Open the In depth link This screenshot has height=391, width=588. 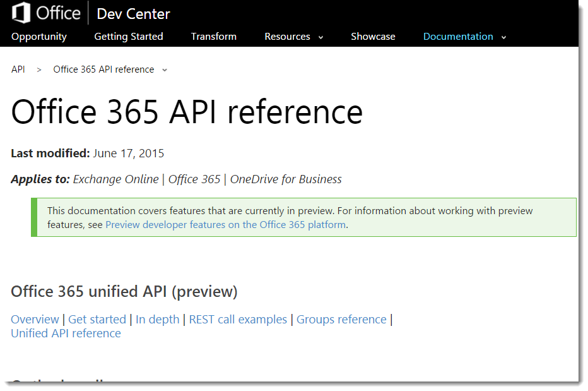[x=158, y=319]
